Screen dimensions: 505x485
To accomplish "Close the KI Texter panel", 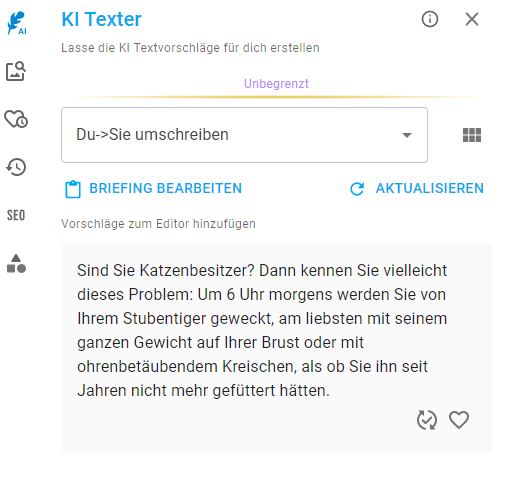I will (472, 19).
